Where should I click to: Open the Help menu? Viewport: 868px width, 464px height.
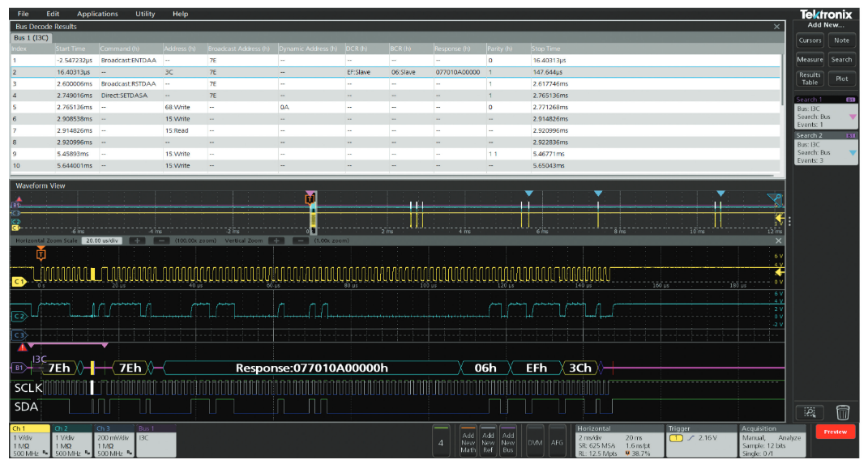click(181, 14)
